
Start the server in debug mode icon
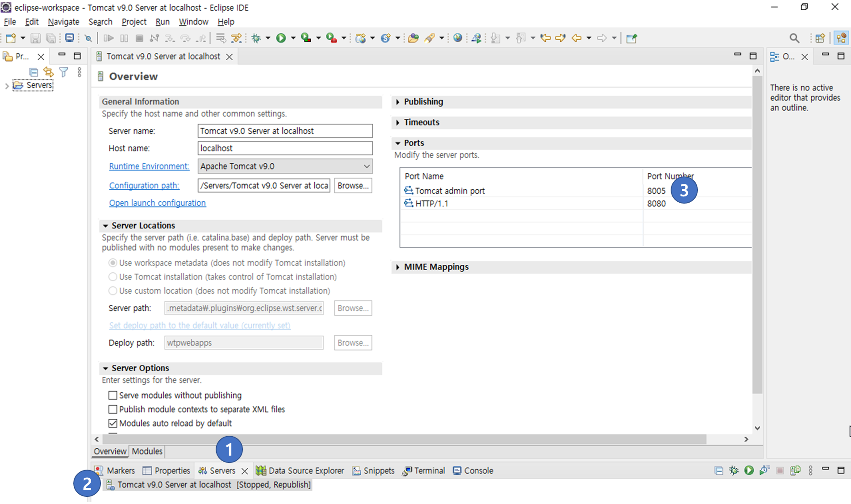tap(734, 470)
